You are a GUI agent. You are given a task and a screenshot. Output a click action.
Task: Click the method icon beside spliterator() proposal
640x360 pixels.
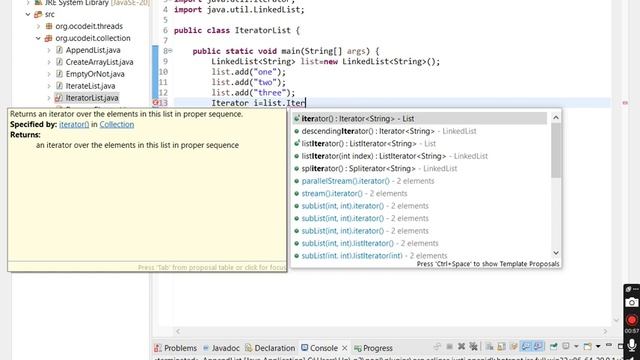(297, 169)
